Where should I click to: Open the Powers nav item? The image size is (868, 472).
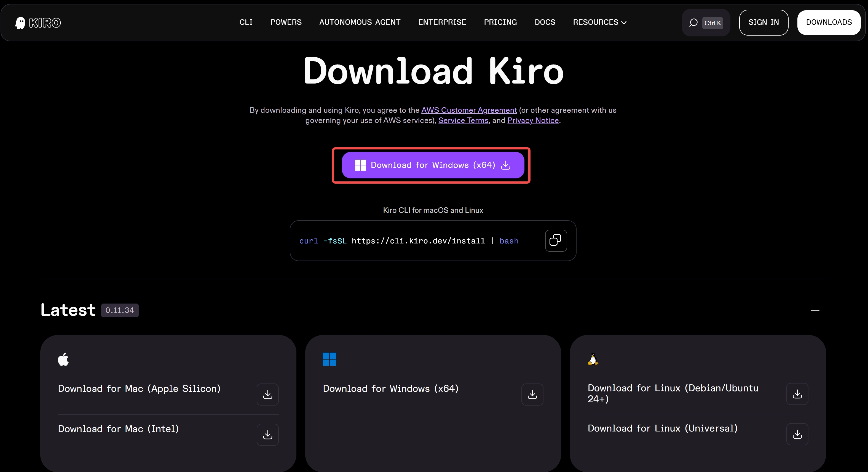pyautogui.click(x=286, y=22)
